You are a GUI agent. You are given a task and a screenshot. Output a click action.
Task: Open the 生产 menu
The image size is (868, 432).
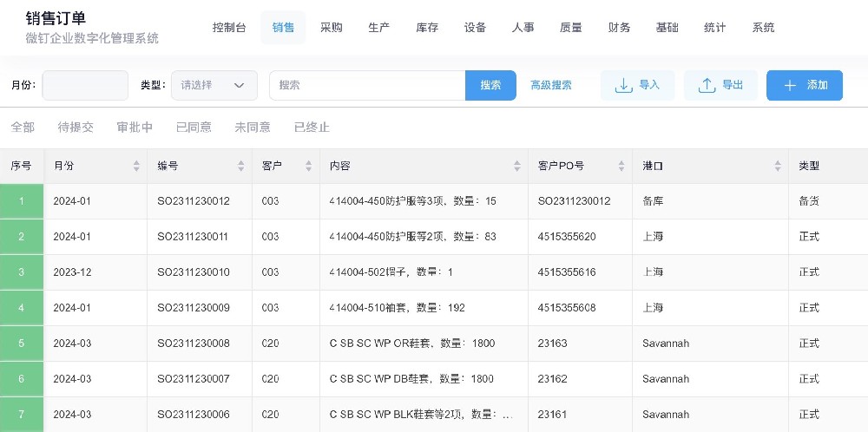point(378,28)
